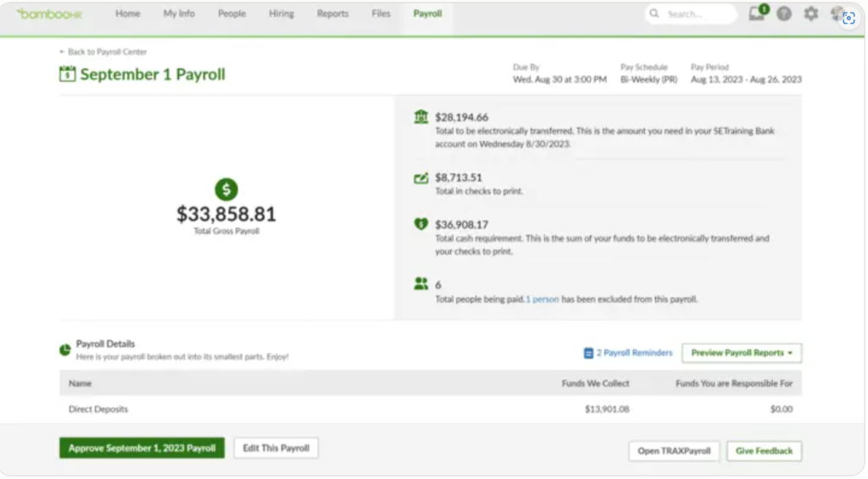Click the payroll calendar icon beside the title
Viewport: 868px width, 479px height.
click(x=67, y=75)
